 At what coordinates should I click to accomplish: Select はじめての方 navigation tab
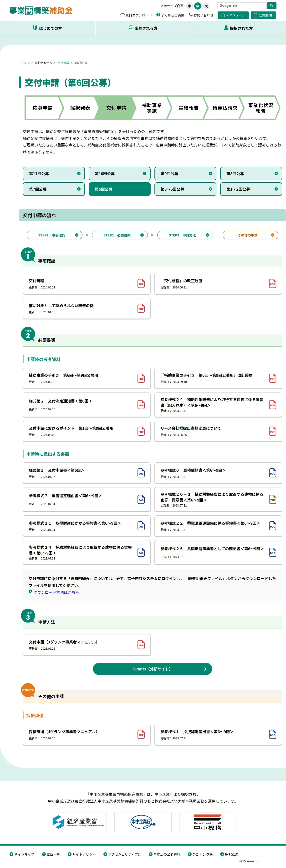pos(47,28)
